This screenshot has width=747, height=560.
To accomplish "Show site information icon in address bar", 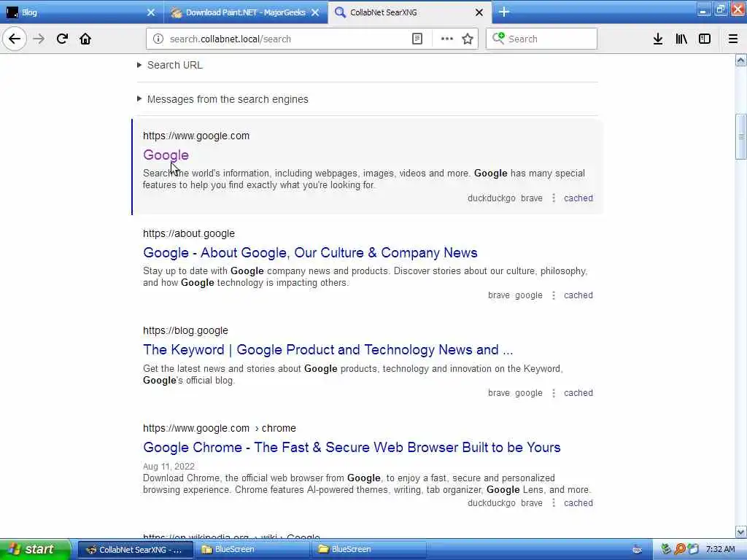I will [158, 39].
